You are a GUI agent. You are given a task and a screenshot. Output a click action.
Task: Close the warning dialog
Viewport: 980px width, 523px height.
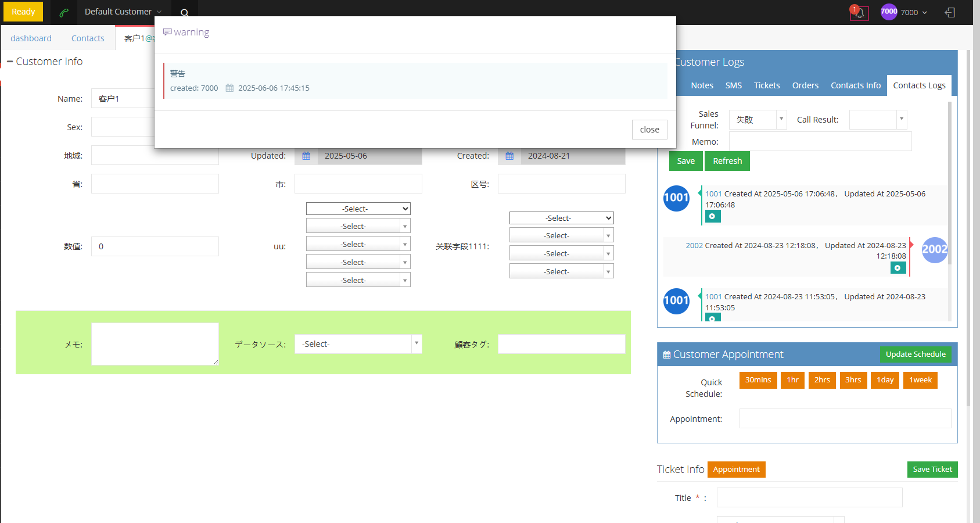click(649, 130)
